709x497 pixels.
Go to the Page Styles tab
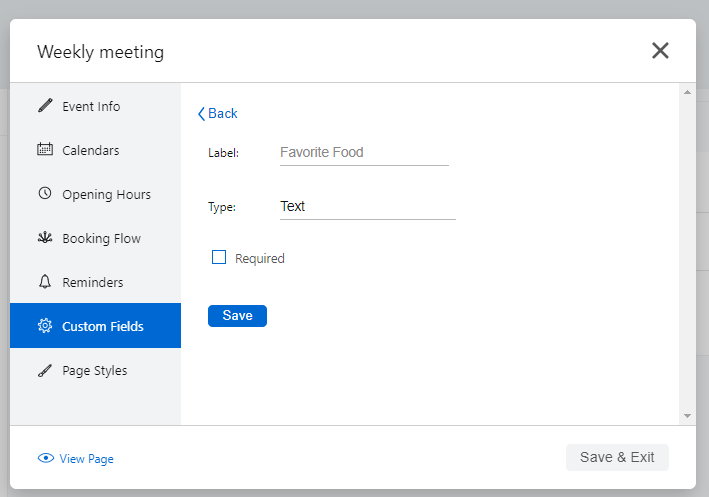tap(95, 370)
